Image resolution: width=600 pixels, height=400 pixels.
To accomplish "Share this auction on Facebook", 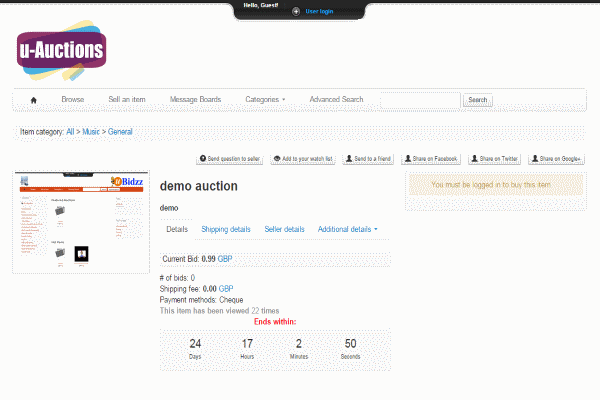I will click(430, 159).
